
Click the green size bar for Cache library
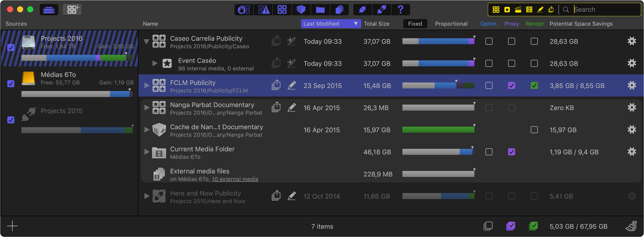click(x=438, y=130)
